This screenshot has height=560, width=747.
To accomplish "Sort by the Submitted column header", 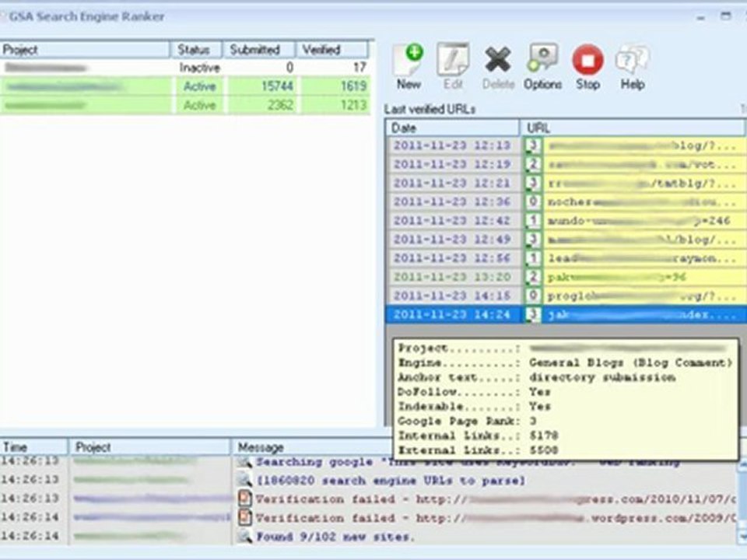I will [x=259, y=50].
